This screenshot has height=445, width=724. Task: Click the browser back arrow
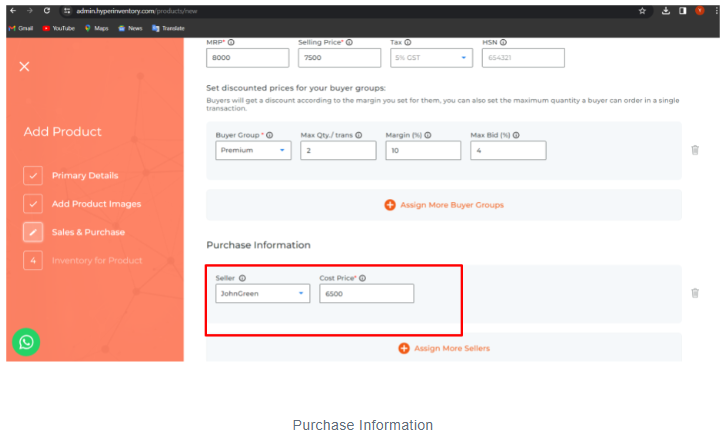pyautogui.click(x=13, y=11)
